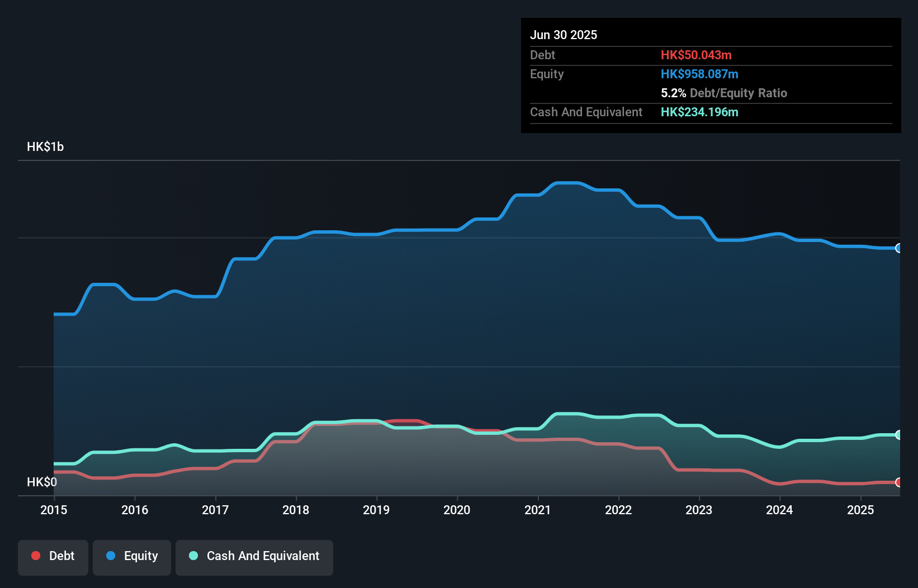Viewport: 918px width, 588px height.
Task: Click the 2025 x-axis label
Action: (860, 510)
